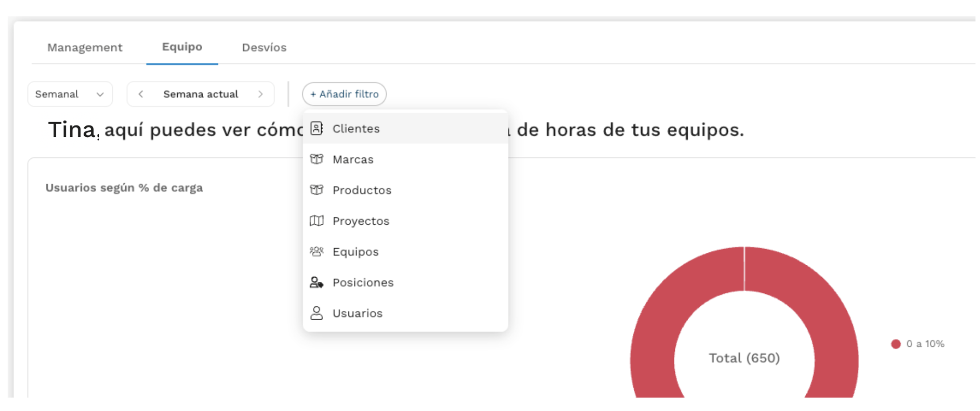Choose Usuarios filter option

pyautogui.click(x=405, y=313)
